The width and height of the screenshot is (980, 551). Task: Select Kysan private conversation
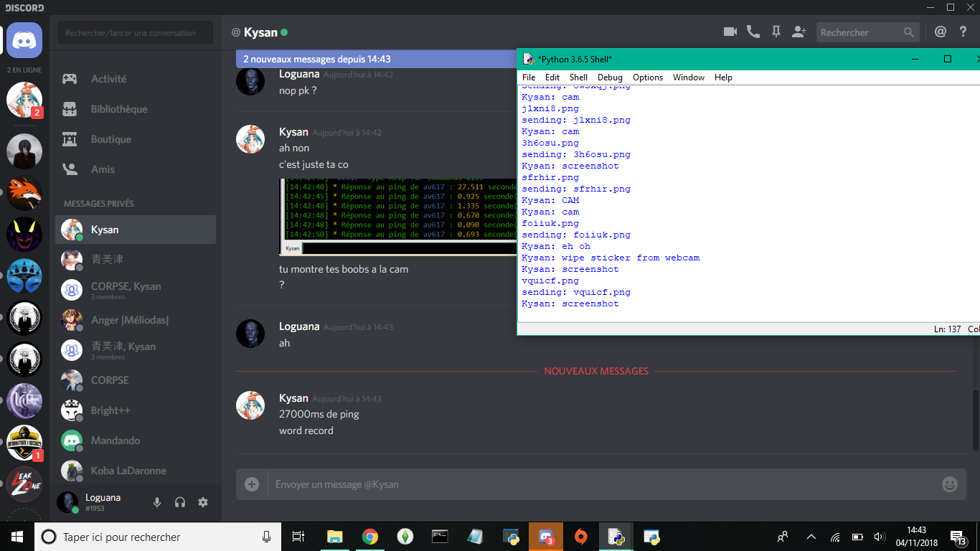[x=136, y=230]
